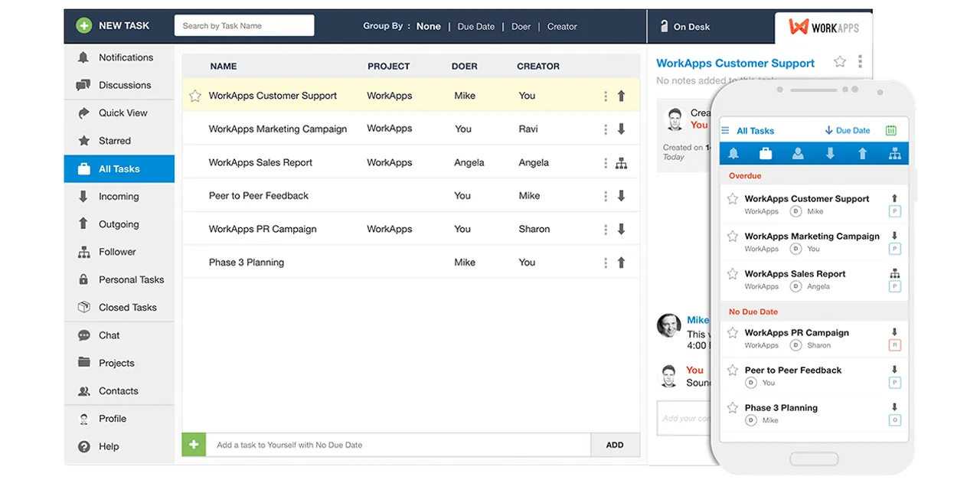This screenshot has width=980, height=483.
Task: Click the ADD button
Action: click(615, 445)
